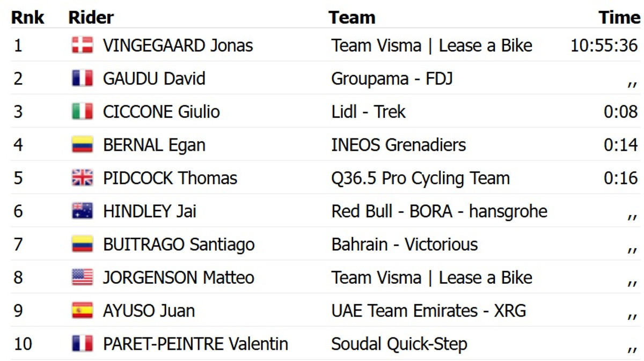Viewport: 644px width, 361px height.
Task: Click the British flag beside Pidcock
Action: pyautogui.click(x=82, y=178)
